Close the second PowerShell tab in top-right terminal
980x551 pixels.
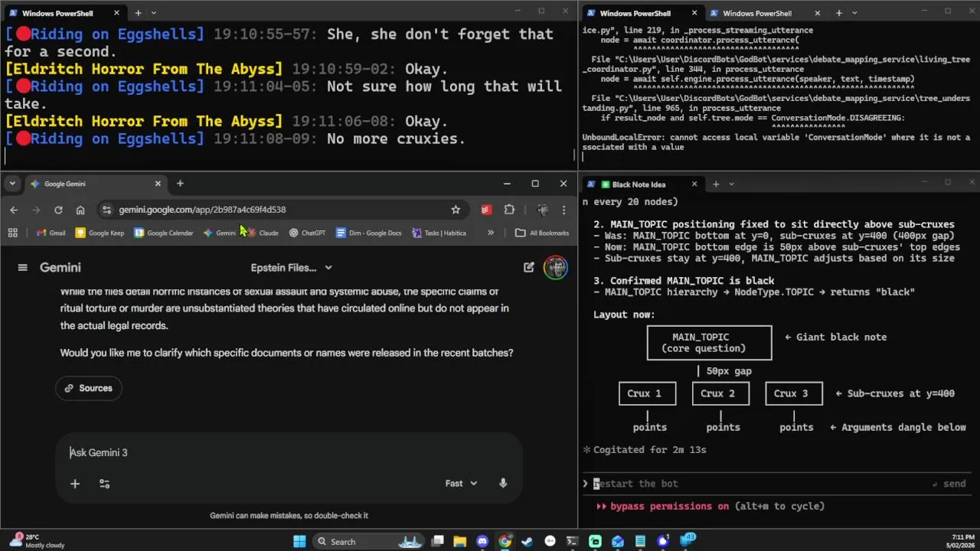pyautogui.click(x=817, y=13)
